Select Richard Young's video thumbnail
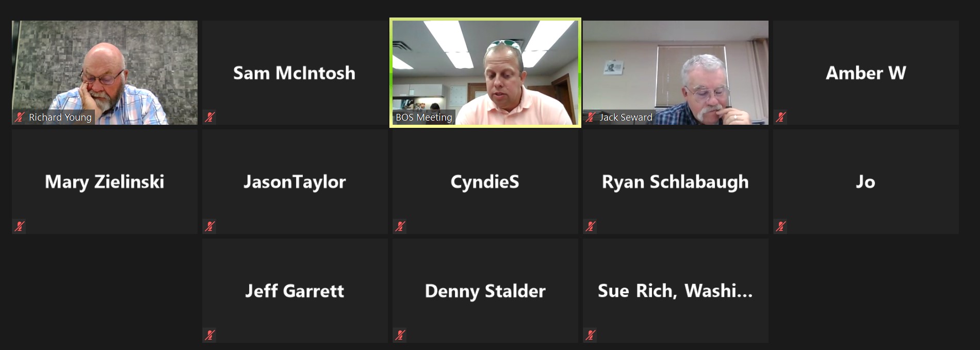Viewport: 980px width, 350px height. [105, 73]
